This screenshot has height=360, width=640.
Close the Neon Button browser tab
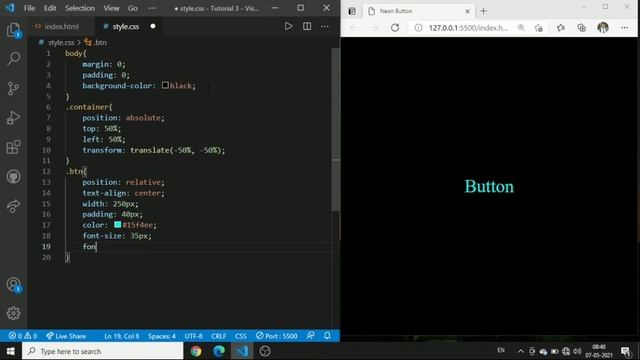(467, 11)
